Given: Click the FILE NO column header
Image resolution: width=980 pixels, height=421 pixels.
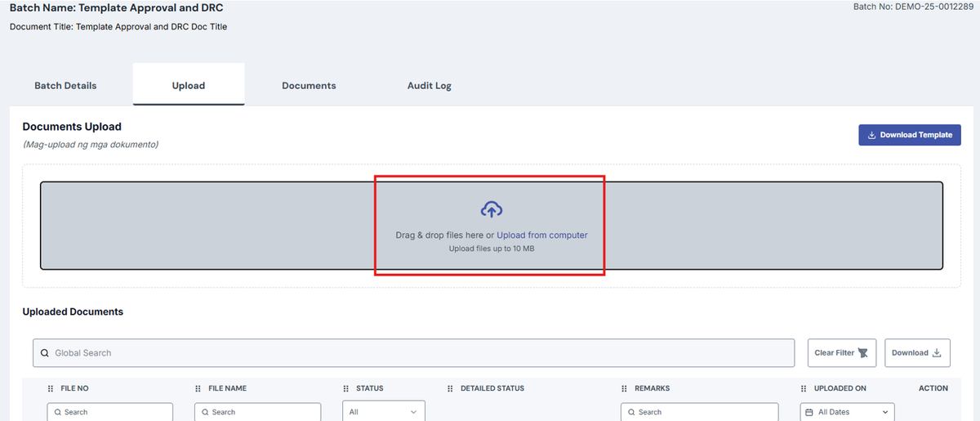Looking at the screenshot, I should 74,388.
